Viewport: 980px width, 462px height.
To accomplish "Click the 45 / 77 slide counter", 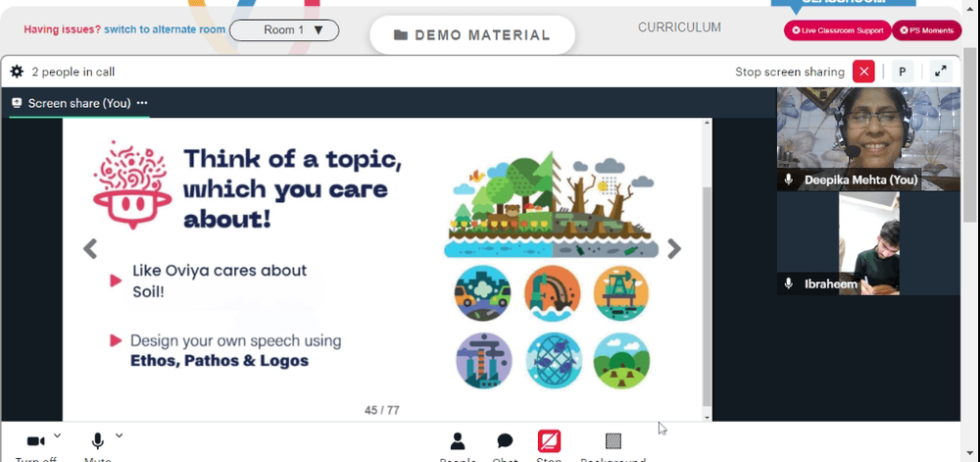I will [382, 410].
